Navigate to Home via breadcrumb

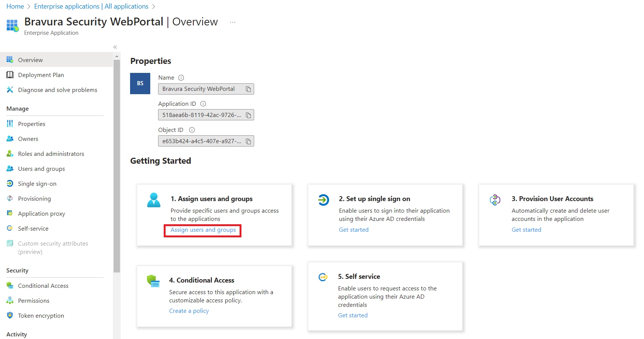pos(15,6)
